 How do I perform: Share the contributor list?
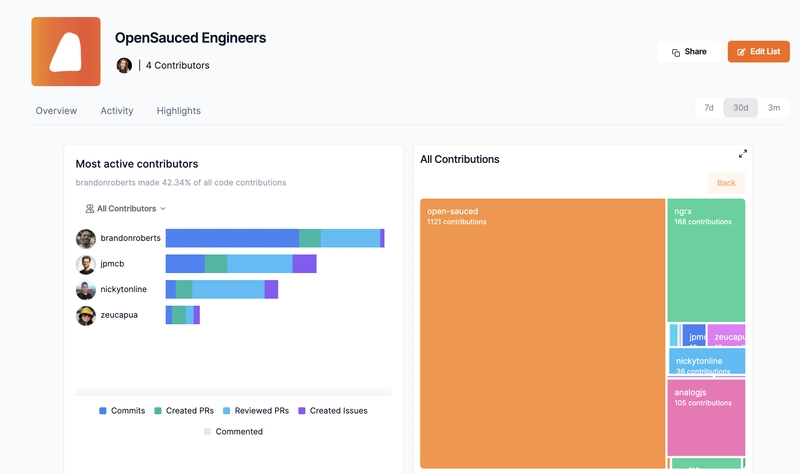[x=689, y=52]
